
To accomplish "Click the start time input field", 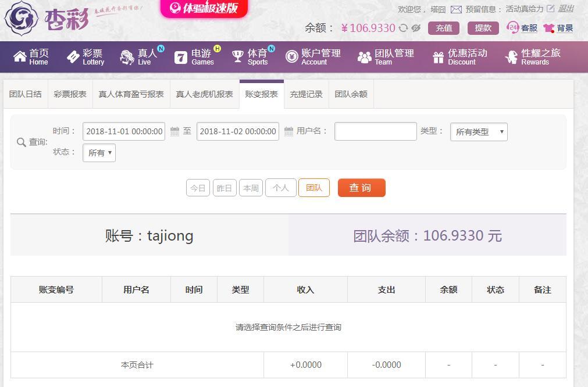I will coord(124,131).
